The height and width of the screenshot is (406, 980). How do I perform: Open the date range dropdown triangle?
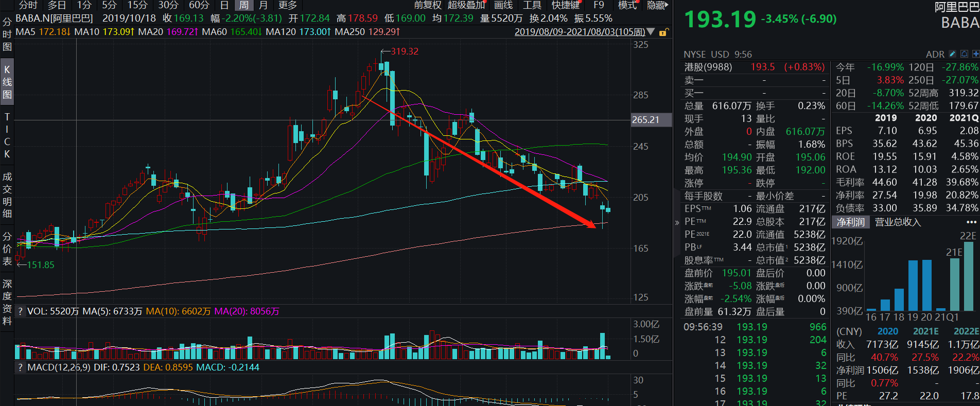651,32
